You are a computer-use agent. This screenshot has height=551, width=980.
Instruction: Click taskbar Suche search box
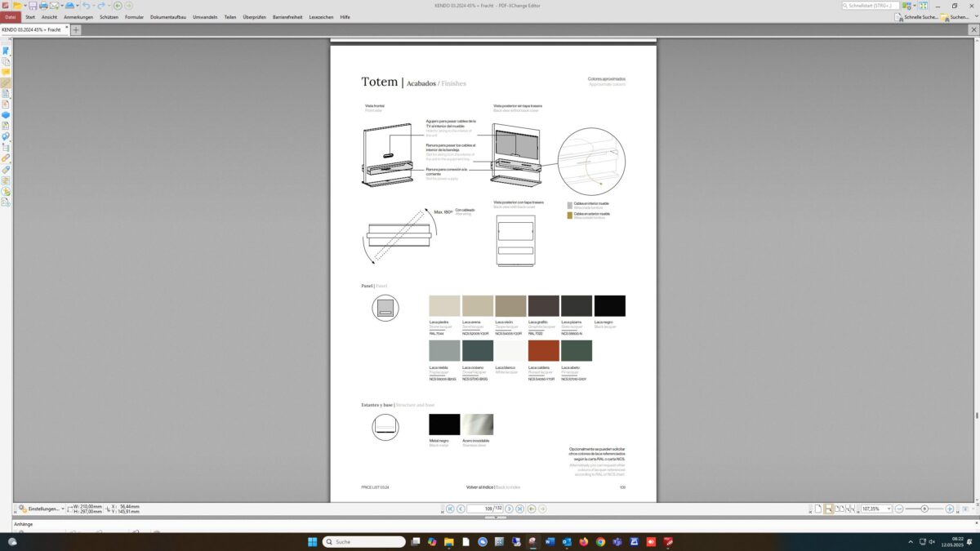tap(363, 541)
